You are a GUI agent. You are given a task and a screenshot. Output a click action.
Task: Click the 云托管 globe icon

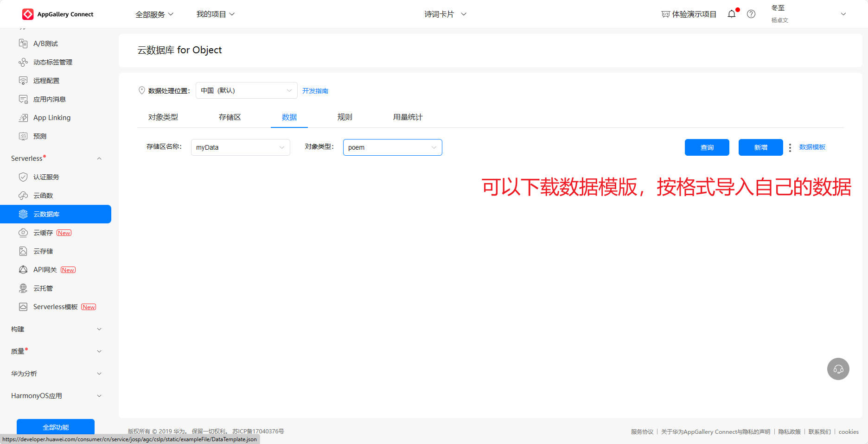pyautogui.click(x=23, y=288)
